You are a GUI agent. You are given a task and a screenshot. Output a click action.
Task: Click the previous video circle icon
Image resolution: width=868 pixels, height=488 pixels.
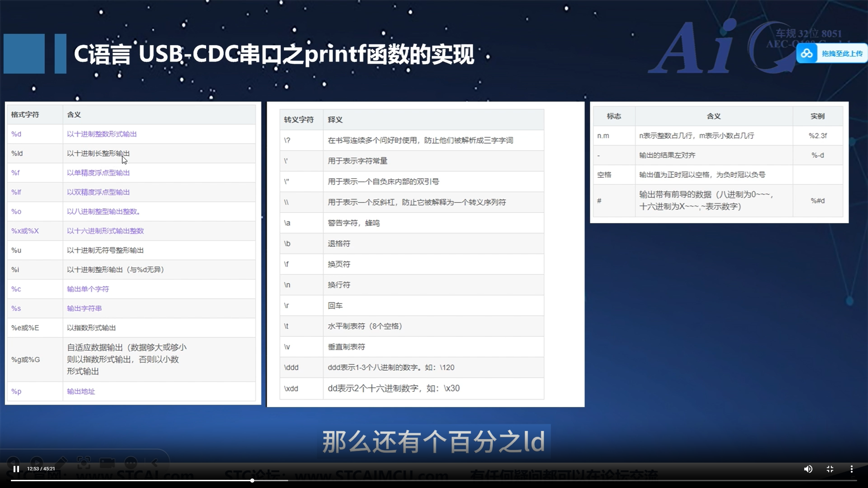click(x=13, y=462)
